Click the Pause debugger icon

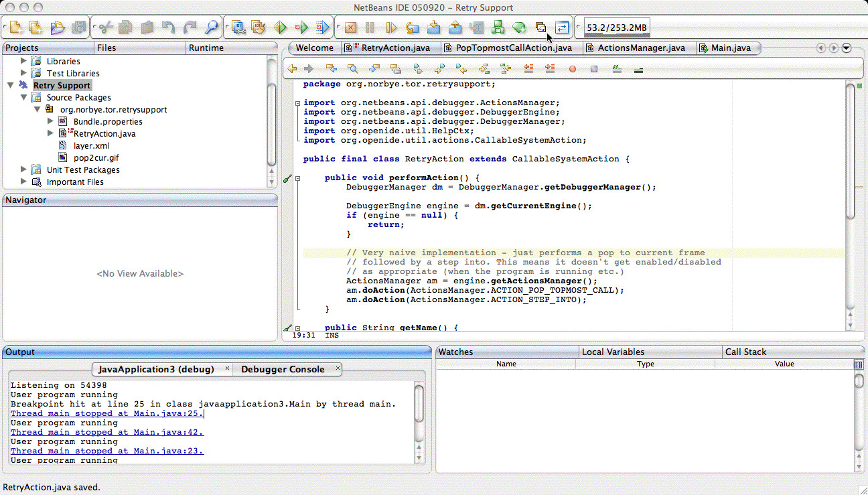click(x=370, y=27)
